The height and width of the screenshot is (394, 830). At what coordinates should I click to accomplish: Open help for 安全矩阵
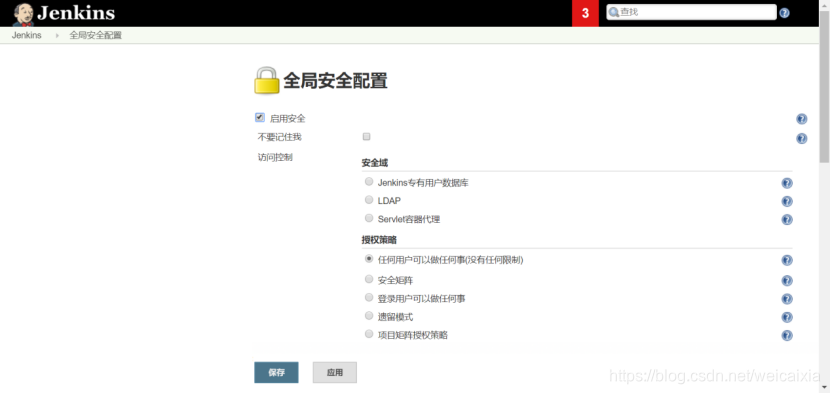(x=787, y=281)
